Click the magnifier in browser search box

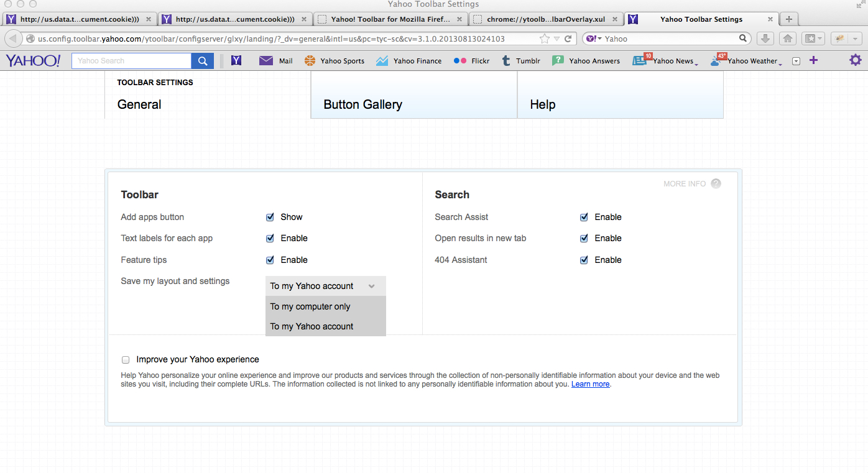tap(744, 38)
